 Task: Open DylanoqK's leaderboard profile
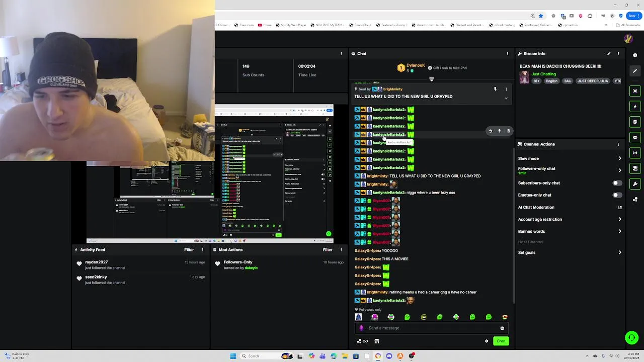tap(416, 66)
